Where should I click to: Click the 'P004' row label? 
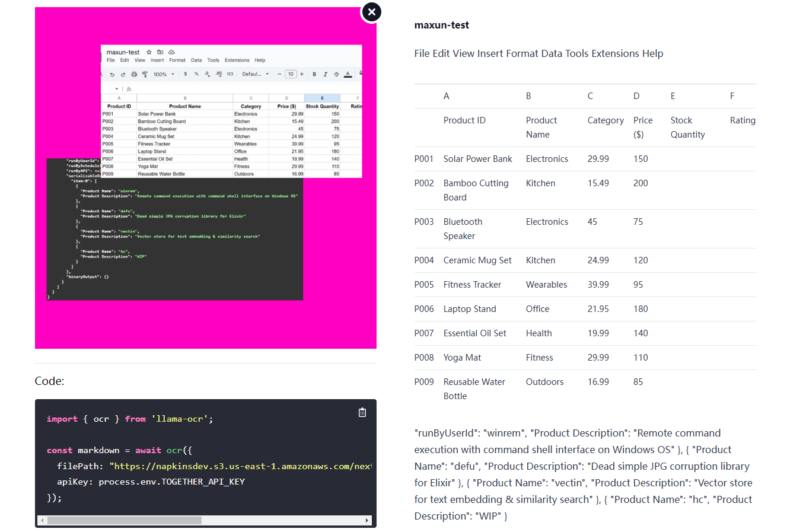coord(424,260)
